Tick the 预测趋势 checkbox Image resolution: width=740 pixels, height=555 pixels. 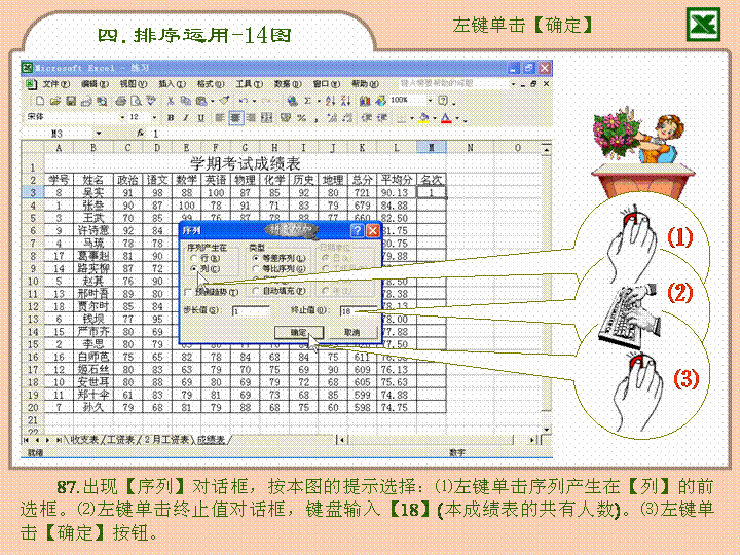tap(190, 292)
